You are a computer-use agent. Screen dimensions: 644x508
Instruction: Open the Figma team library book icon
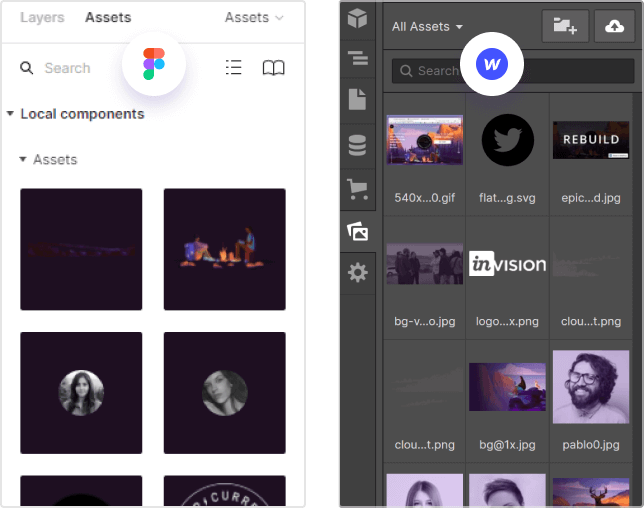click(x=273, y=68)
